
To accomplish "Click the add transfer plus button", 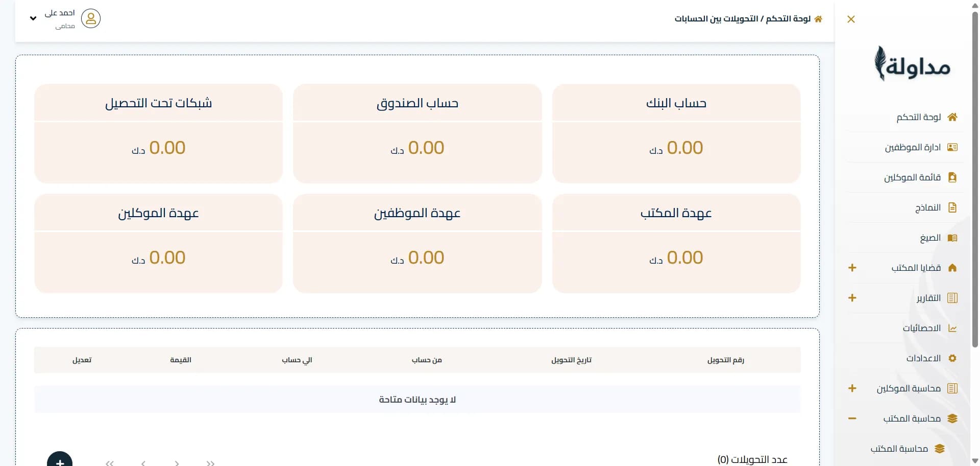I will [x=60, y=461].
